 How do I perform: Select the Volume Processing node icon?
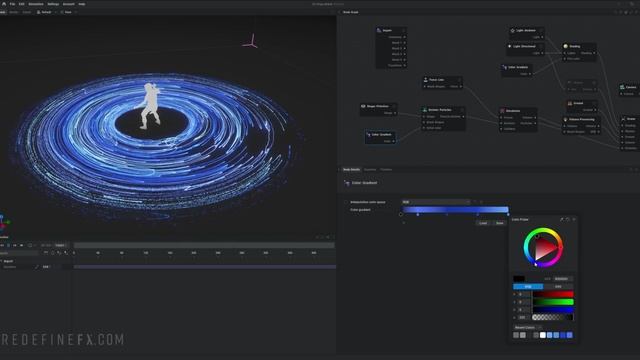[x=566, y=119]
